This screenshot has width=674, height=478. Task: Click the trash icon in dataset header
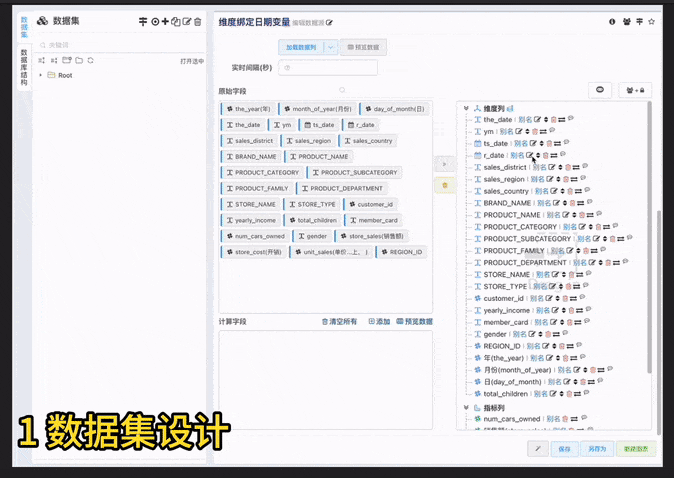click(x=198, y=21)
